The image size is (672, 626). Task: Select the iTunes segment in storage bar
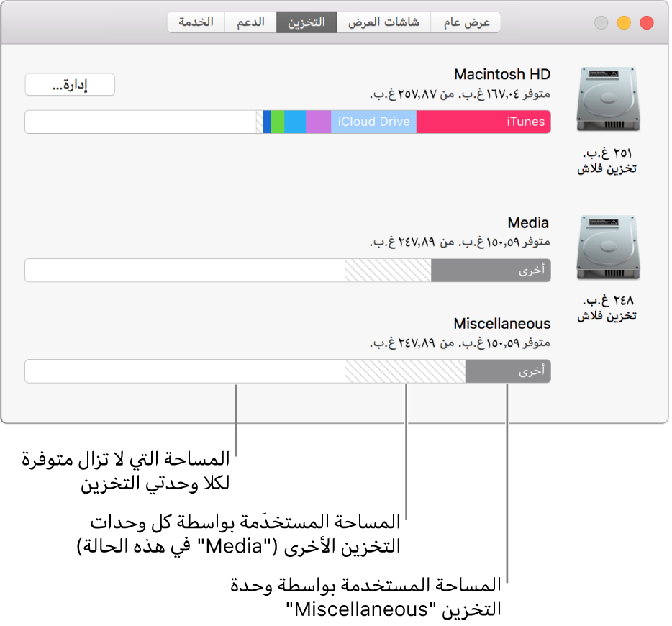(483, 122)
